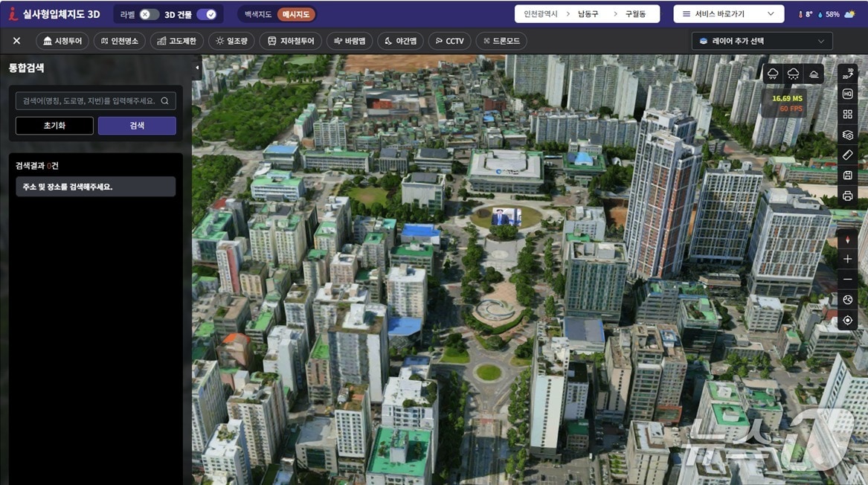This screenshot has height=485, width=868.
Task: Apply the fog weather effect
Action: tap(814, 73)
